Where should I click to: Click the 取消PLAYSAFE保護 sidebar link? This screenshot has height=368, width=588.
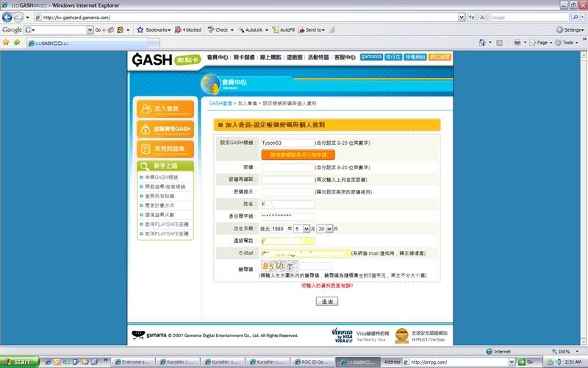[167, 233]
